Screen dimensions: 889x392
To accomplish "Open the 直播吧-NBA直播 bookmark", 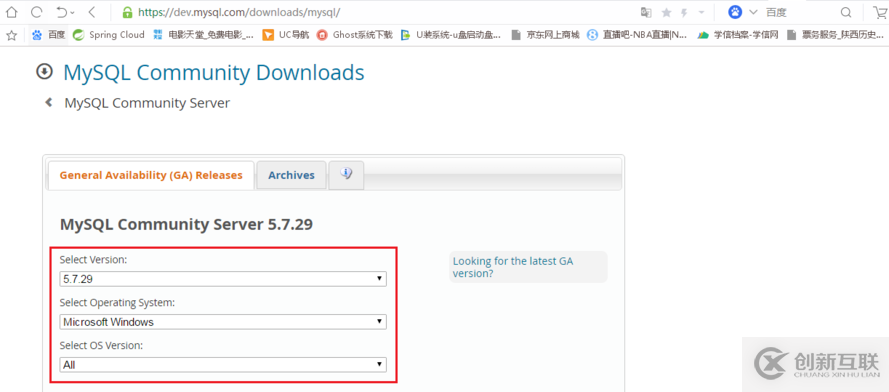I will pyautogui.click(x=637, y=35).
